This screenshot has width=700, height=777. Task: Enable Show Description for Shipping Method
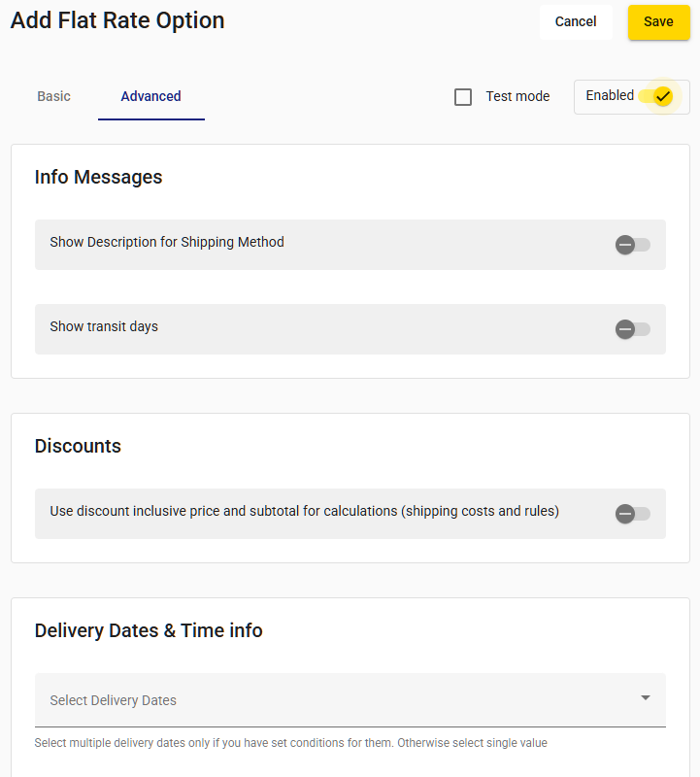pyautogui.click(x=633, y=245)
